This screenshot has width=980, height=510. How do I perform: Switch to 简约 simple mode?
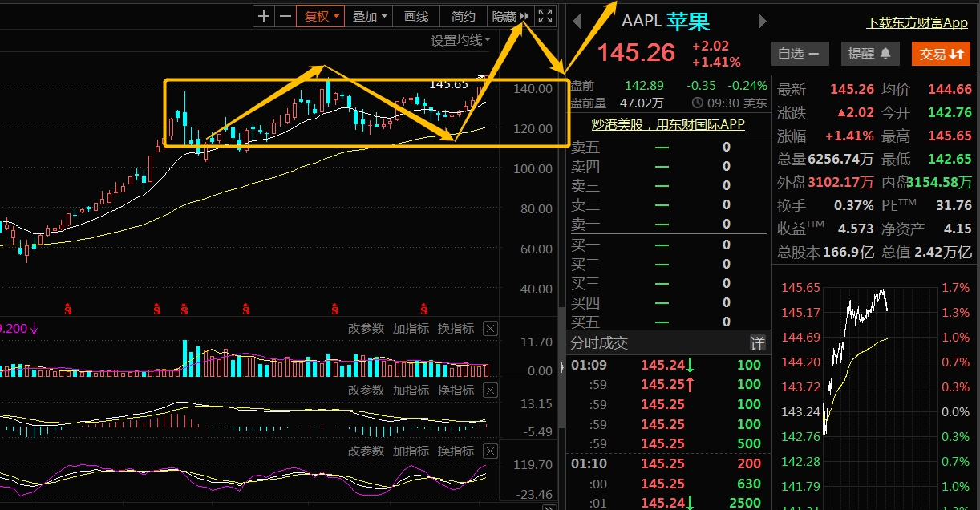click(464, 16)
